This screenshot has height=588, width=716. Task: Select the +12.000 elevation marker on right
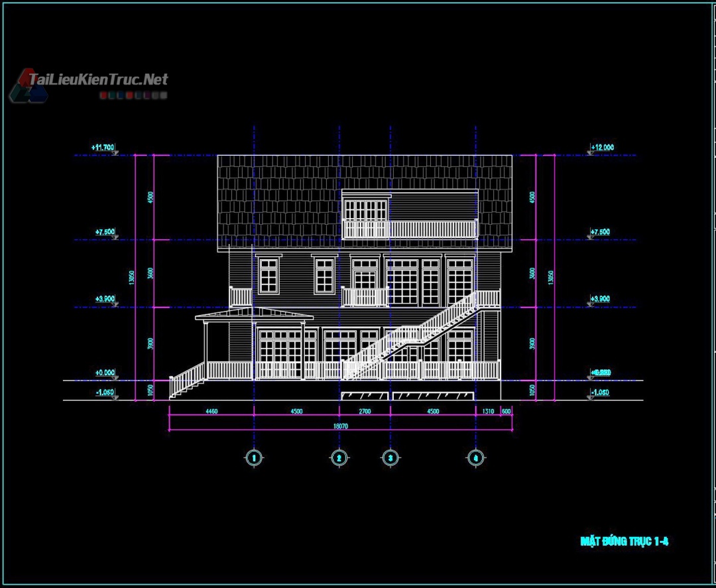(x=601, y=147)
